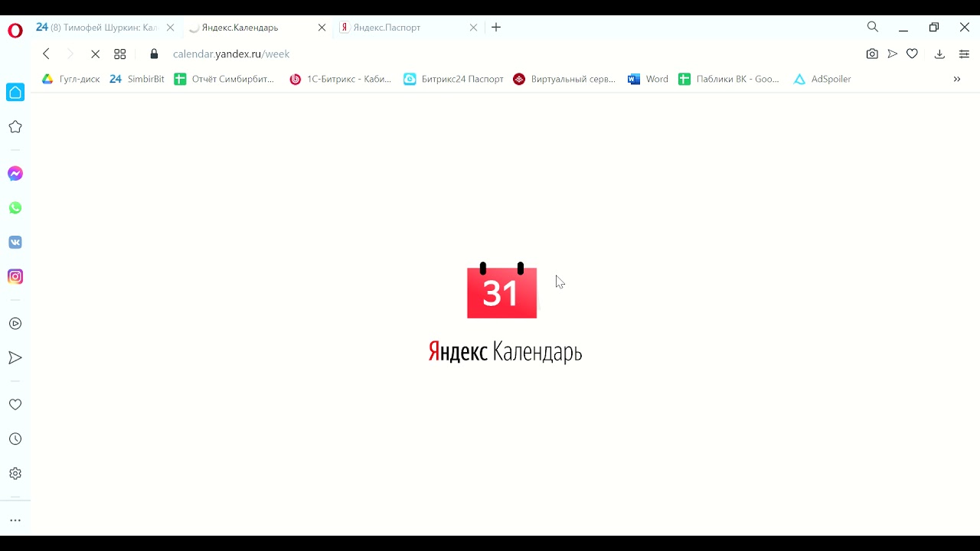Open the Opera main menu logo
The height and width of the screenshot is (551, 980).
tap(15, 31)
